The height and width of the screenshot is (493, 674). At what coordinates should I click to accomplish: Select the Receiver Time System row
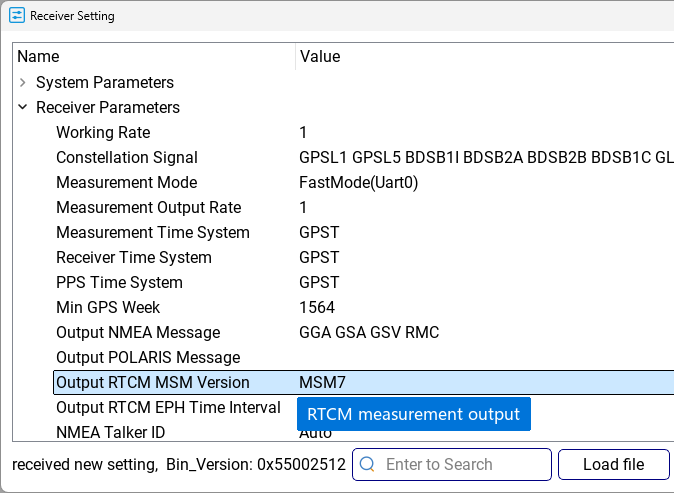click(x=364, y=257)
